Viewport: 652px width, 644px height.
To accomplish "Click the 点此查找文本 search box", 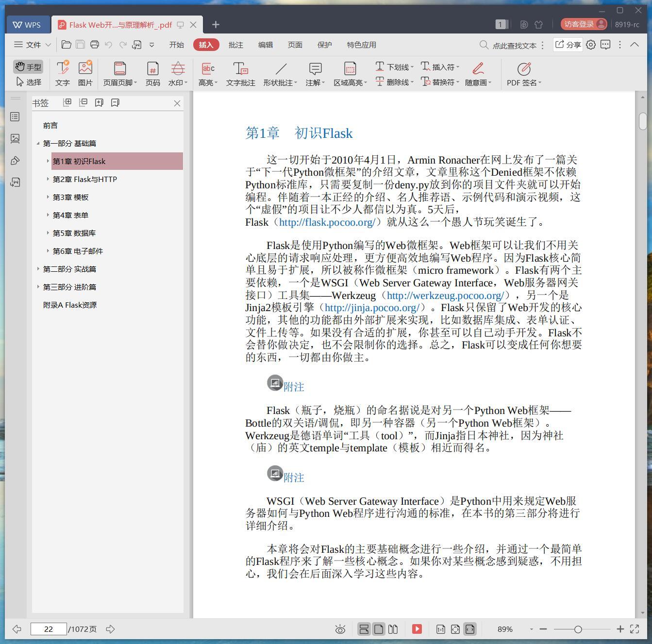I will pyautogui.click(x=508, y=45).
